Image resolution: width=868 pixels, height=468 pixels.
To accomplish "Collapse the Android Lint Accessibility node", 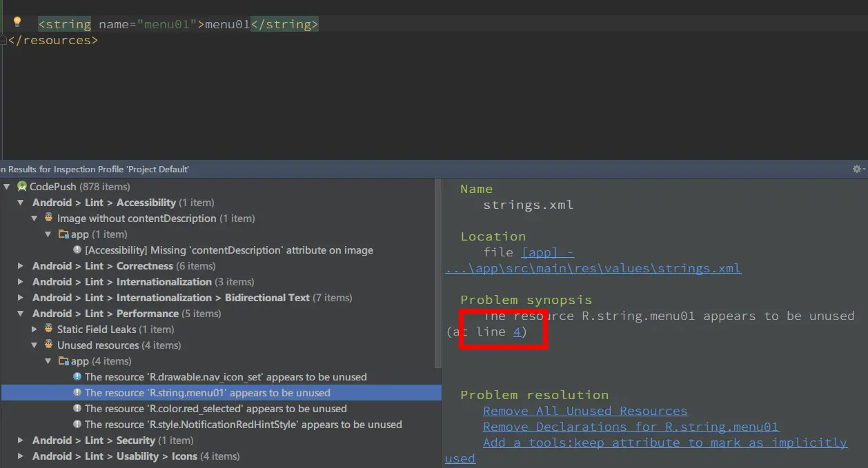I will click(21, 203).
